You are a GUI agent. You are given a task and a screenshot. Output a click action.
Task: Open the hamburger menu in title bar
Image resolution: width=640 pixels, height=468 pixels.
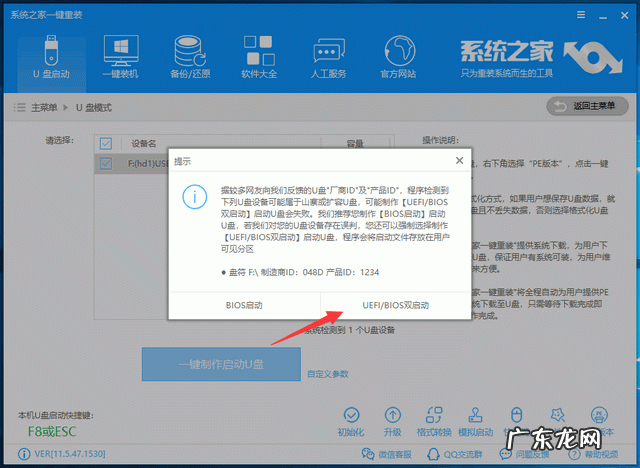[581, 15]
